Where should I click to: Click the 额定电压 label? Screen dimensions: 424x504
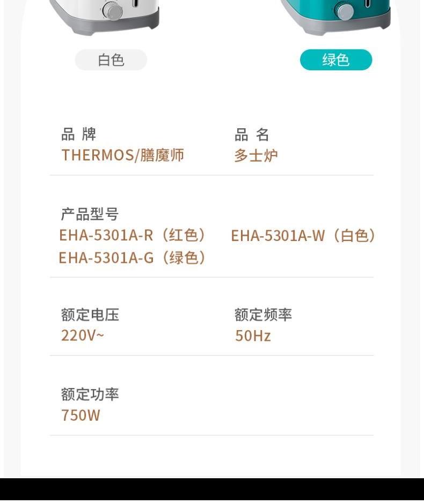click(90, 315)
